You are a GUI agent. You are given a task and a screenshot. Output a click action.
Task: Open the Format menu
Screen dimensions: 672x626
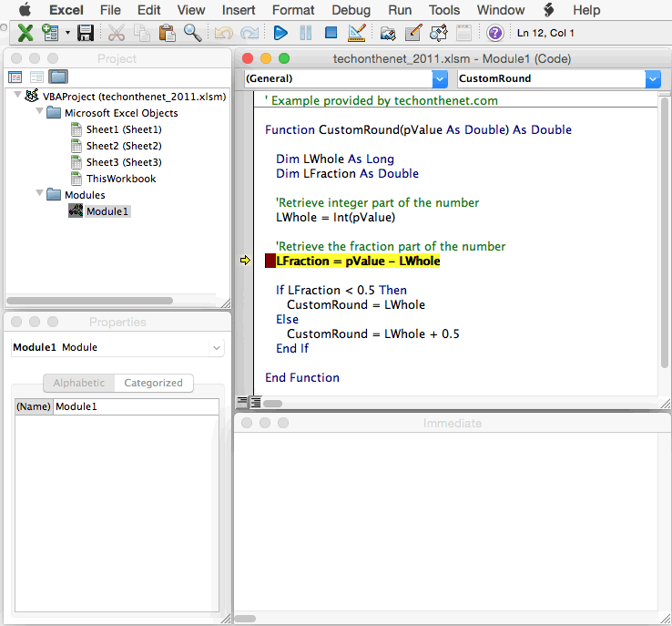(293, 10)
